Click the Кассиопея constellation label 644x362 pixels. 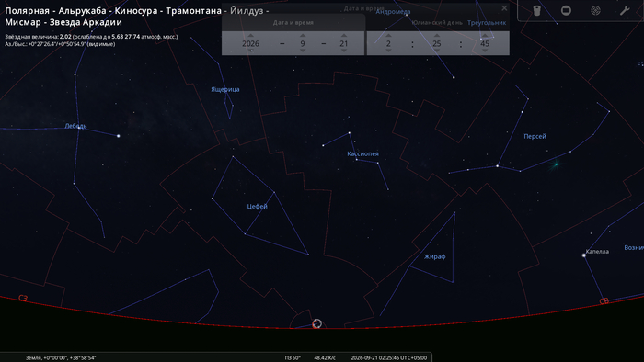pos(362,153)
